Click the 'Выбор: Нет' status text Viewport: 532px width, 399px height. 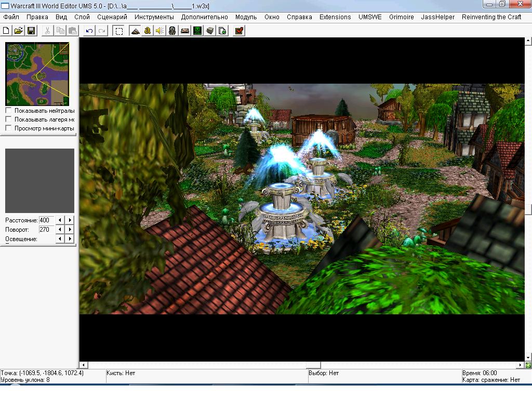pyautogui.click(x=324, y=373)
